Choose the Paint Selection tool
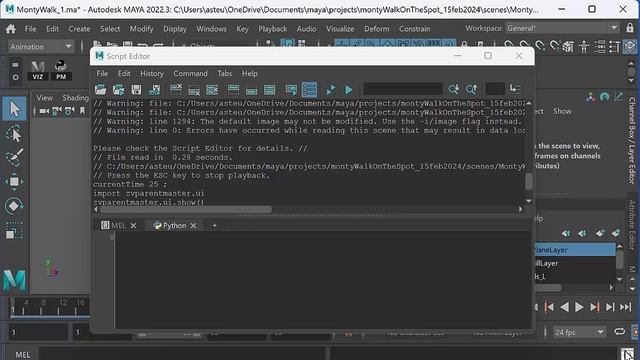The image size is (640, 360). click(x=14, y=158)
